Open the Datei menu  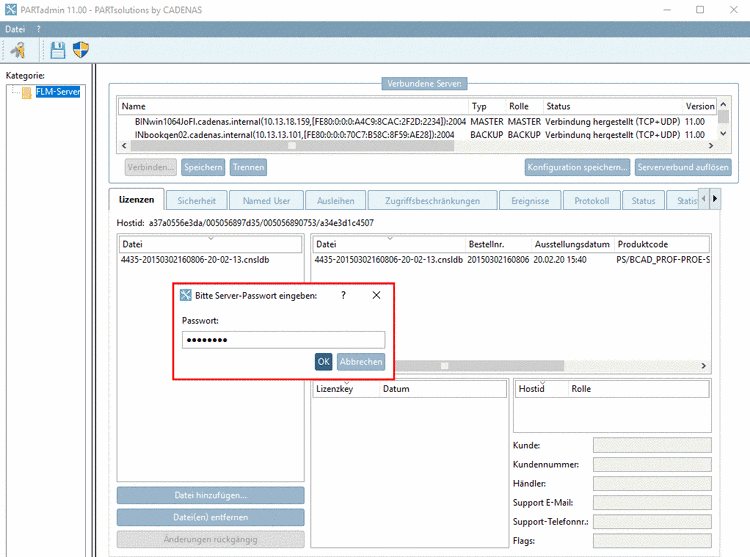(x=15, y=29)
